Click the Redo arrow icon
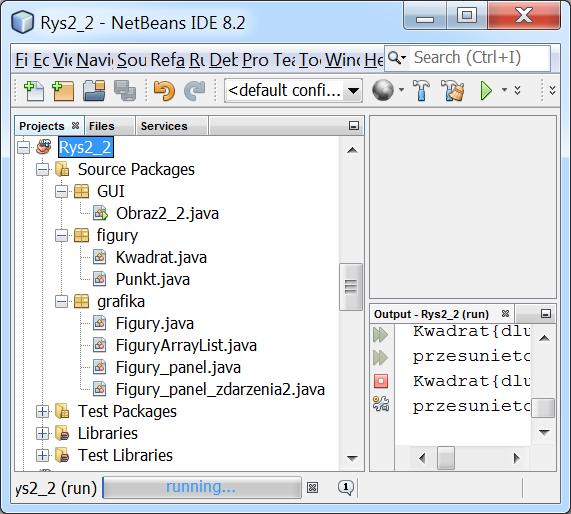 point(194,91)
